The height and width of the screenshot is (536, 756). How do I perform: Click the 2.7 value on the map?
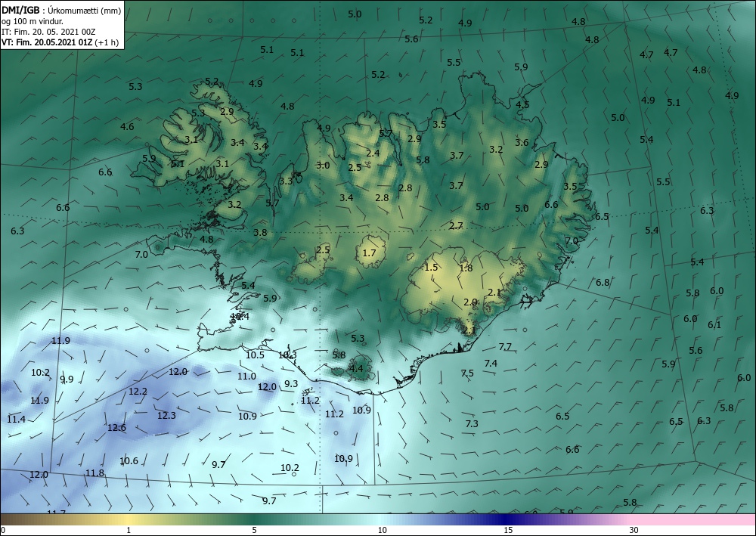click(456, 225)
